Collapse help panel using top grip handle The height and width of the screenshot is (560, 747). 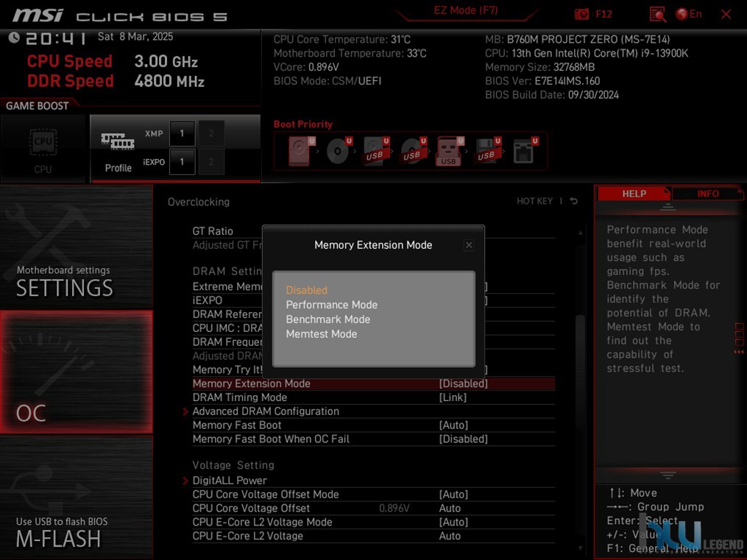(668, 207)
